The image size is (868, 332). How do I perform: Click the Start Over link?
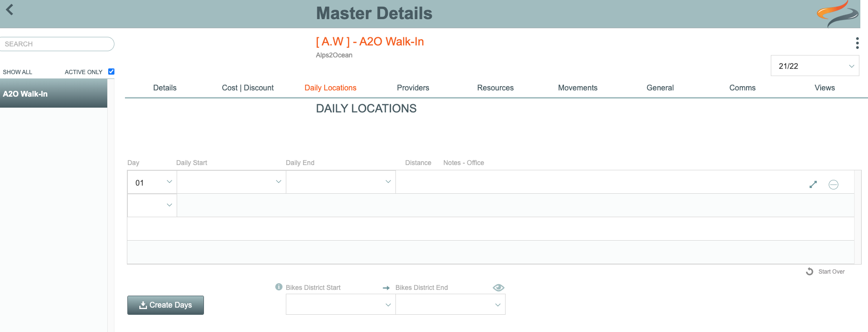831,271
